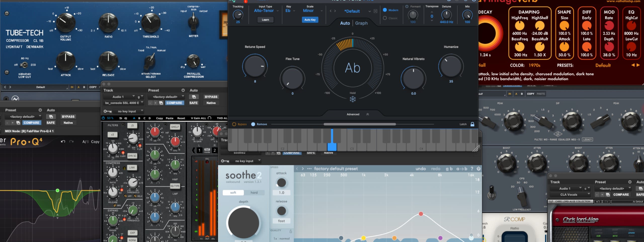
Task: Open the soothe2 settings gear icon
Action: 478,169
